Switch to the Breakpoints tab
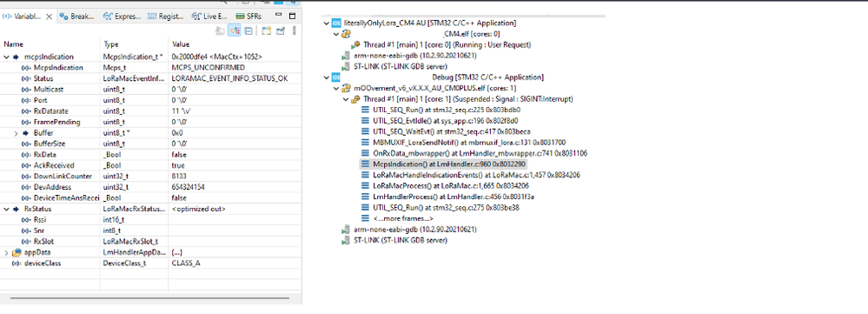868x314 pixels. 76,17
